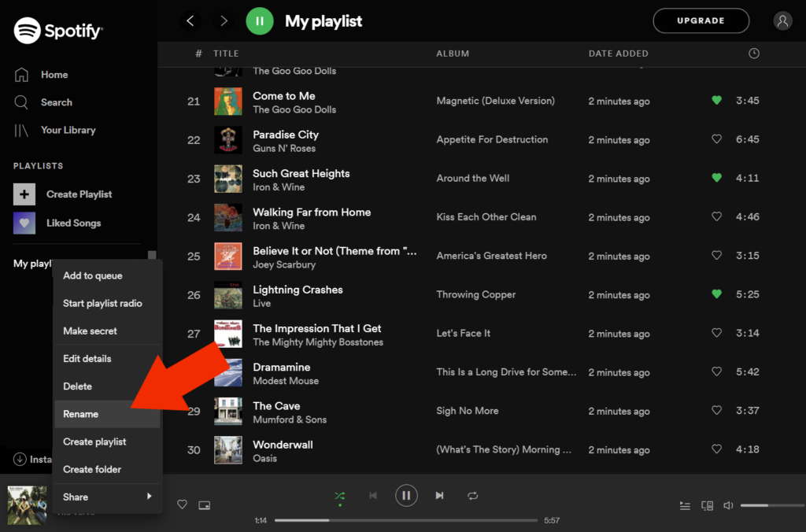Like Believe It or Not track

click(x=716, y=255)
